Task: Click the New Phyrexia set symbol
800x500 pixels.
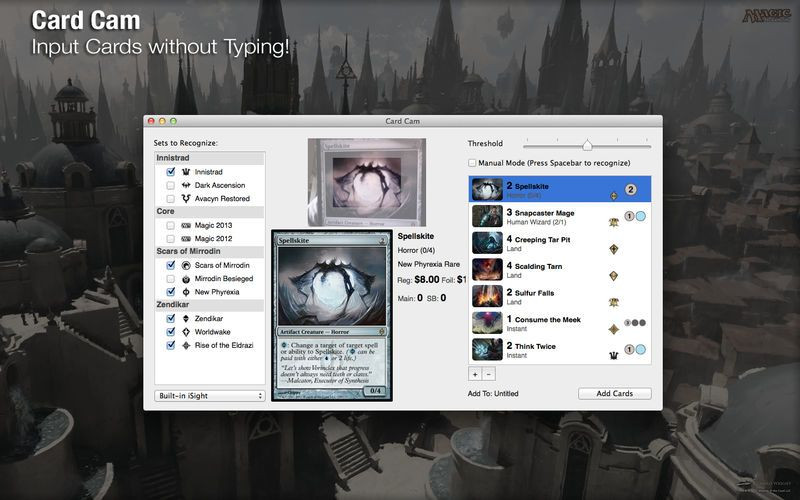Action: 186,292
